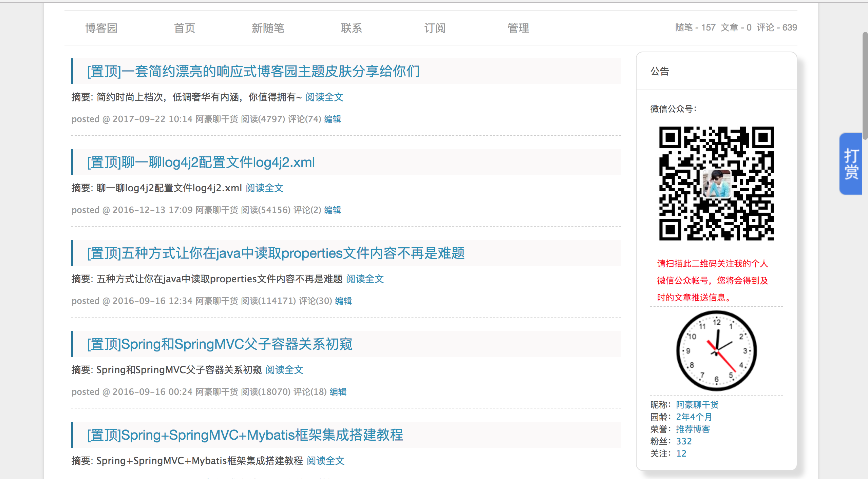Open the fans count 332 link
The width and height of the screenshot is (868, 479).
click(684, 441)
